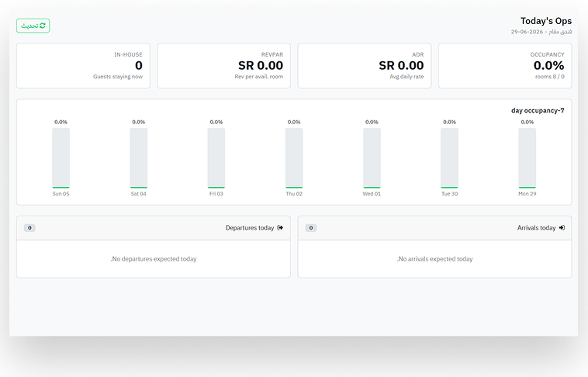This screenshot has width=588, height=377.
Task: Click the Today's Ops page title
Action: click(x=546, y=21)
